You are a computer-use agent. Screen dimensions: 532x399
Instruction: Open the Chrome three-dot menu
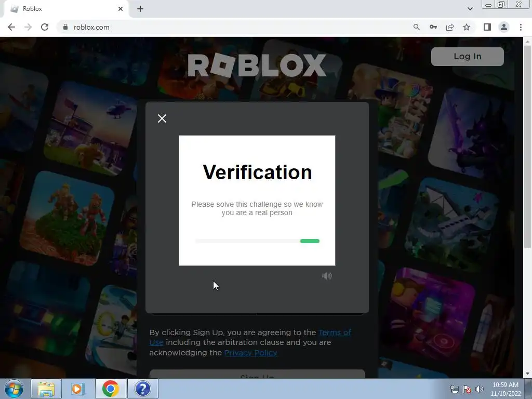click(x=521, y=27)
